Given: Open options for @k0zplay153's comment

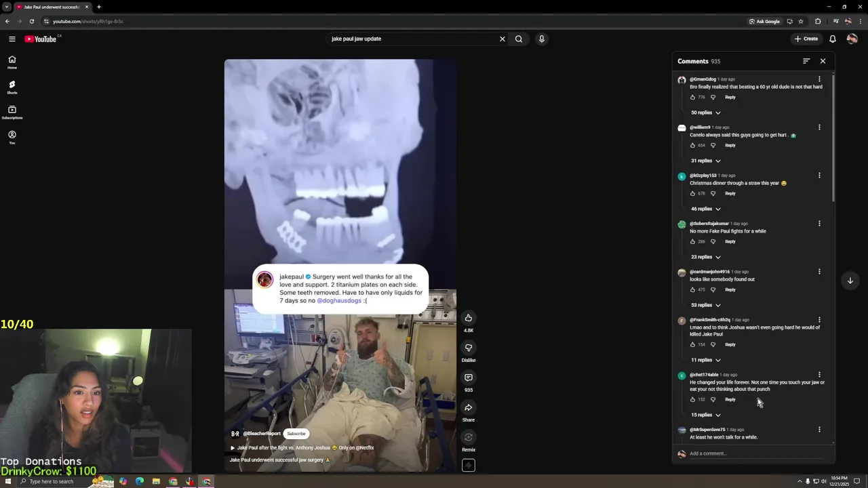Looking at the screenshot, I should pos(819,176).
